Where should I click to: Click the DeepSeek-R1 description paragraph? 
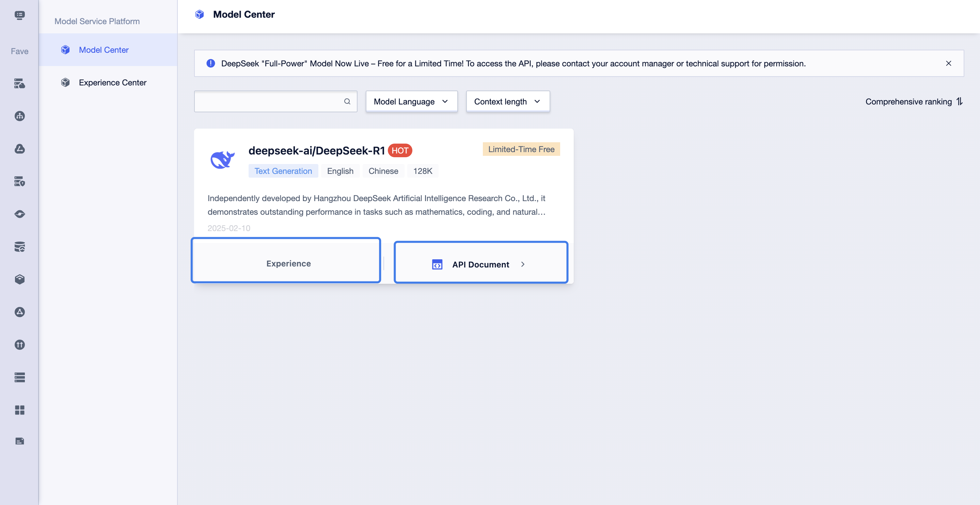tap(377, 205)
